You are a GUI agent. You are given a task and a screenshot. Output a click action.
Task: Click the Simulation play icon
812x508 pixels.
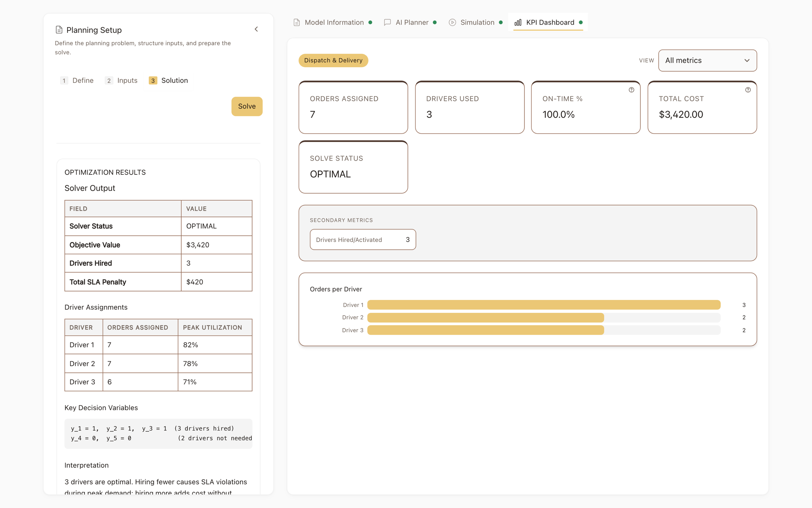coord(452,23)
